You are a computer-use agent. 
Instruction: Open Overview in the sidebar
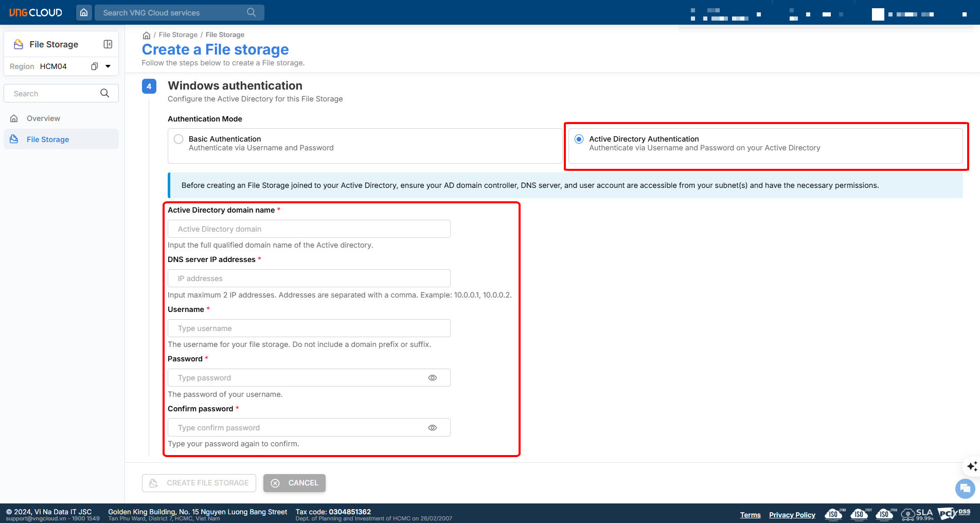(43, 118)
